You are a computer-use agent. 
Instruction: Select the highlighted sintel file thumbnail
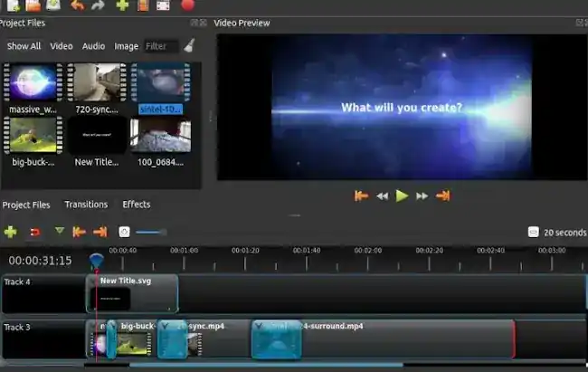click(x=160, y=82)
